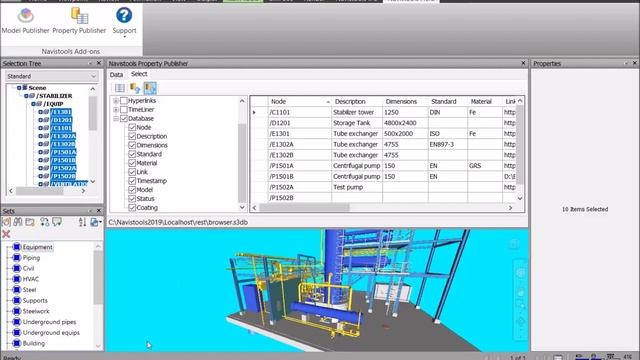640x360 pixels.
Task: Click the red delete X in Sets
Action: 6,234
